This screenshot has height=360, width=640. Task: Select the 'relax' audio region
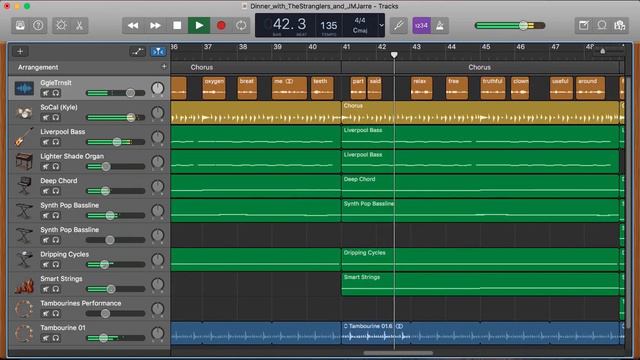(x=421, y=88)
